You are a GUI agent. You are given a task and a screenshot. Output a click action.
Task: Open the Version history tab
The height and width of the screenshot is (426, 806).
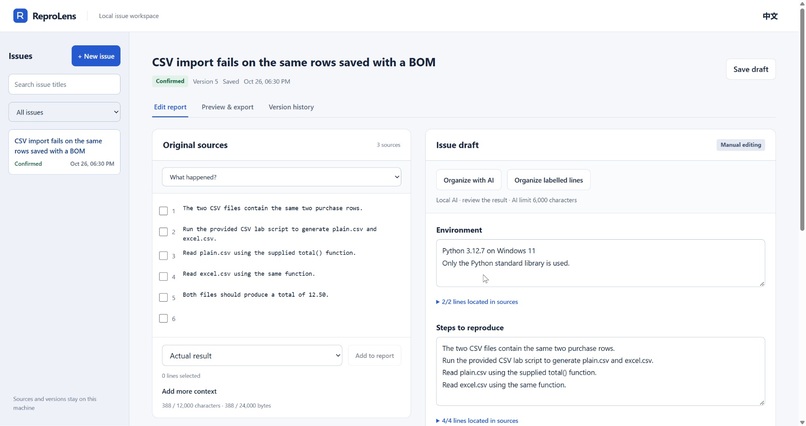coord(291,107)
